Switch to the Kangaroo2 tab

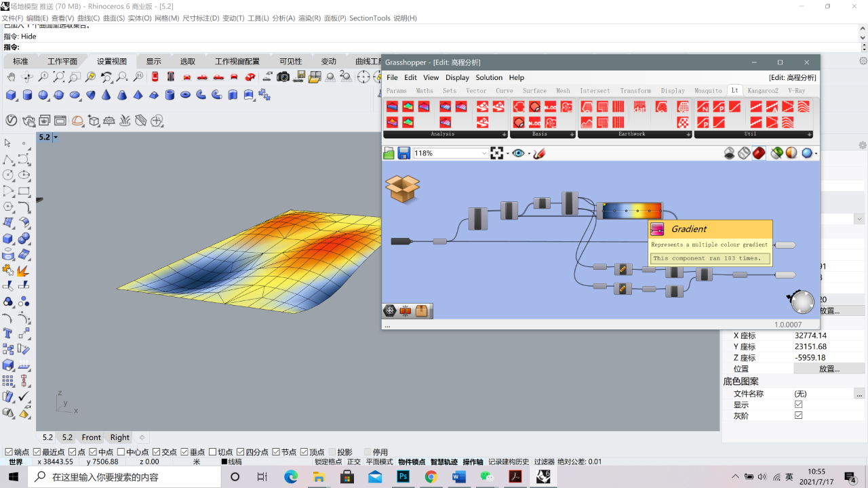click(x=763, y=90)
